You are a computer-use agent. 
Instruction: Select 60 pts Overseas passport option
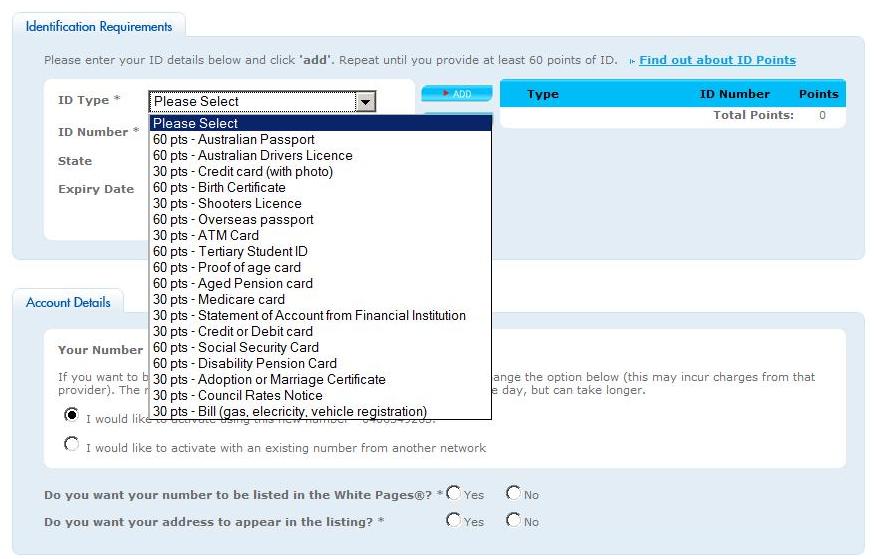(233, 220)
